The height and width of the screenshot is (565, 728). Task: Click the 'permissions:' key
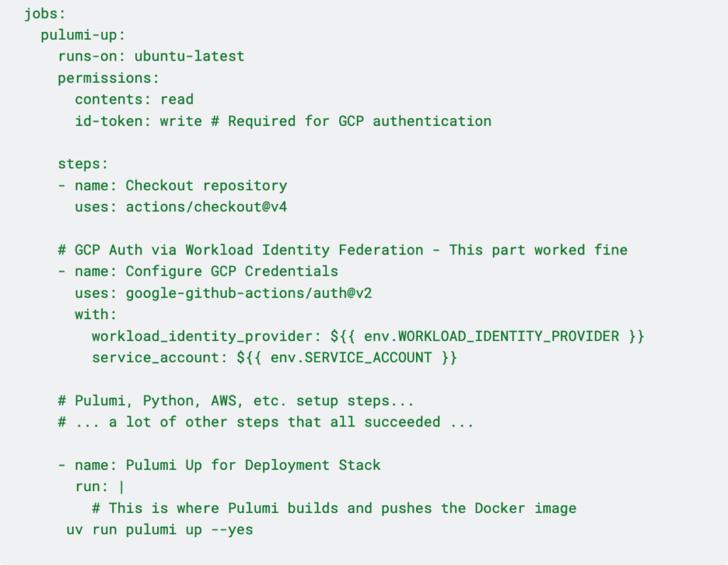(109, 77)
